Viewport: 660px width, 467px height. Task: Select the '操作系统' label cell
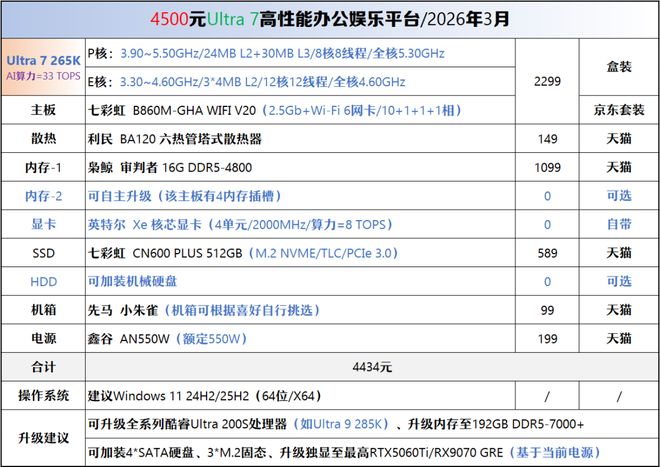pyautogui.click(x=43, y=395)
